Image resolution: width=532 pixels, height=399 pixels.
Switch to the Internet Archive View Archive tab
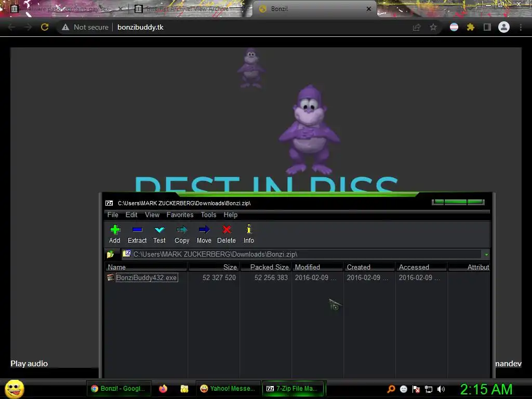tap(187, 9)
